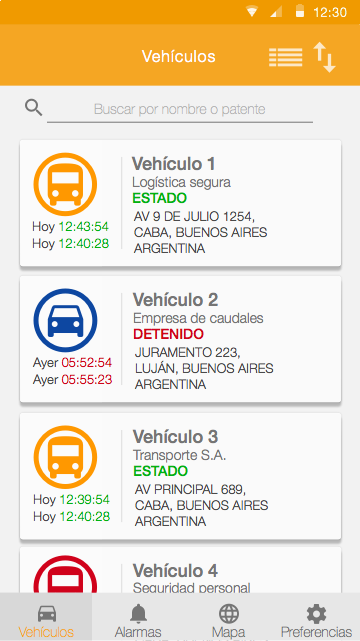
Task: Tap the DETENIDO status of Vehículo 2
Action: point(168,334)
